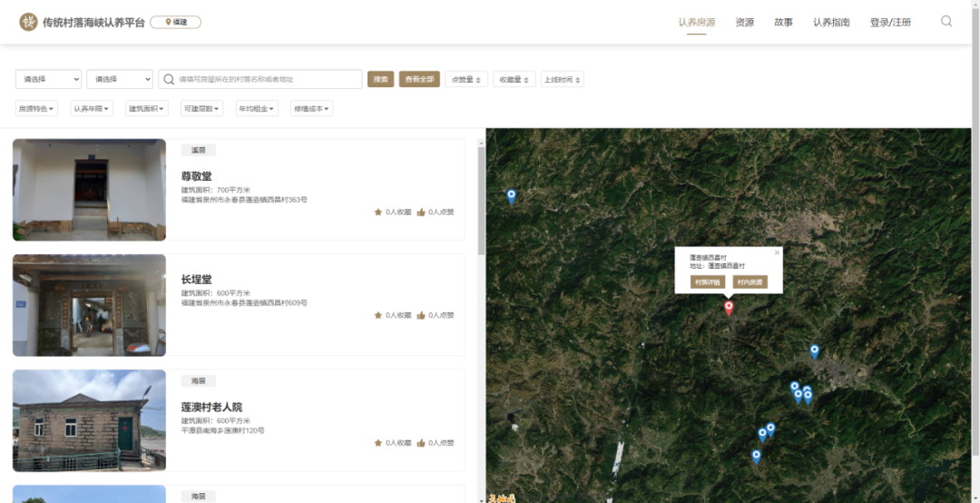
Task: Click the 传统村落海峡认养平台 site title
Action: 93,23
